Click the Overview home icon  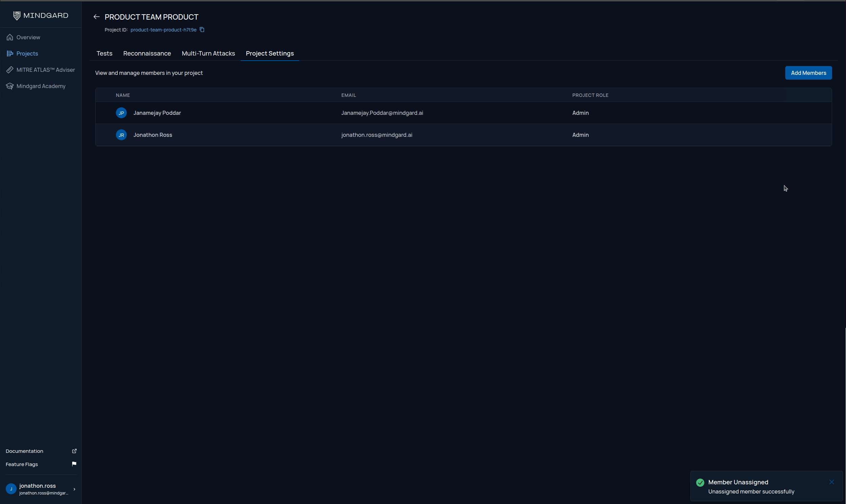pyautogui.click(x=10, y=37)
